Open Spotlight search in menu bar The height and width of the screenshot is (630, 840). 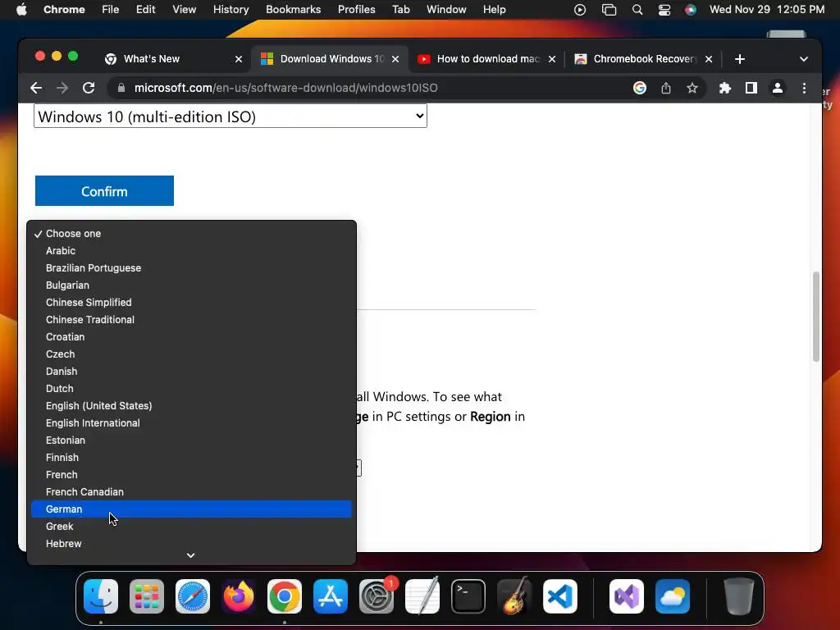coord(637,10)
